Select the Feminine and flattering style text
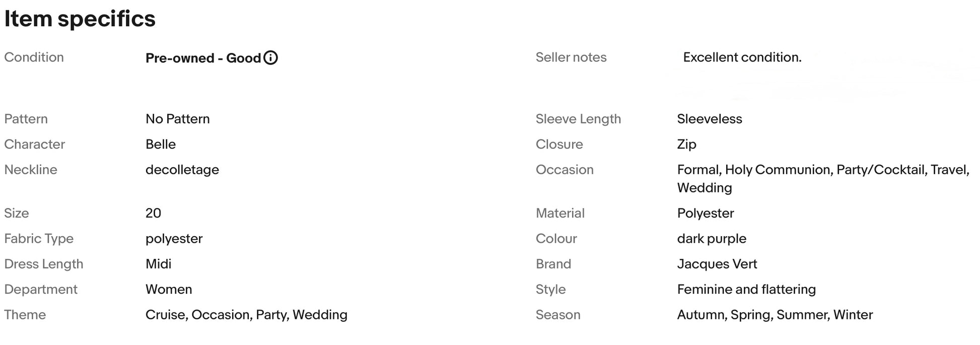 point(746,290)
